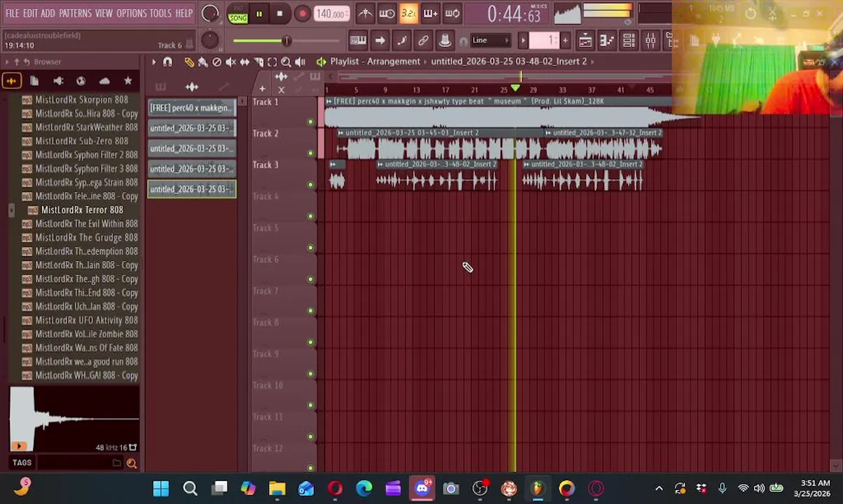Select the delete tool in playlist toolbar

(x=217, y=62)
